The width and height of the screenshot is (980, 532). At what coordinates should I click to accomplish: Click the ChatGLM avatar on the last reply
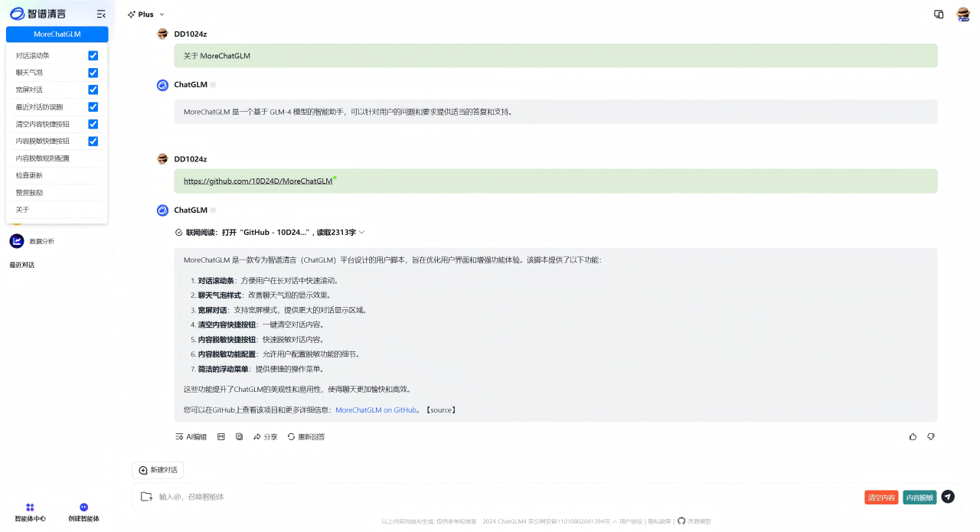pos(162,210)
